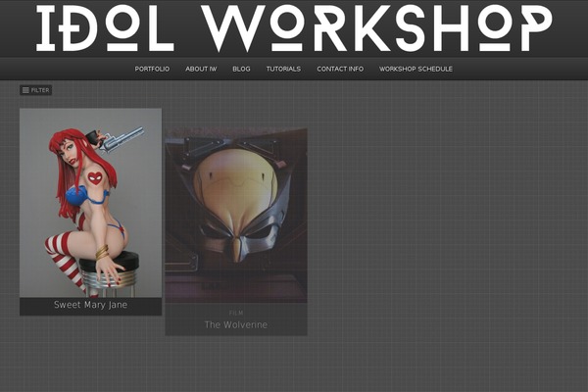This screenshot has width=588, height=392.
Task: Click the Idol Workshop logo
Action: [294, 28]
